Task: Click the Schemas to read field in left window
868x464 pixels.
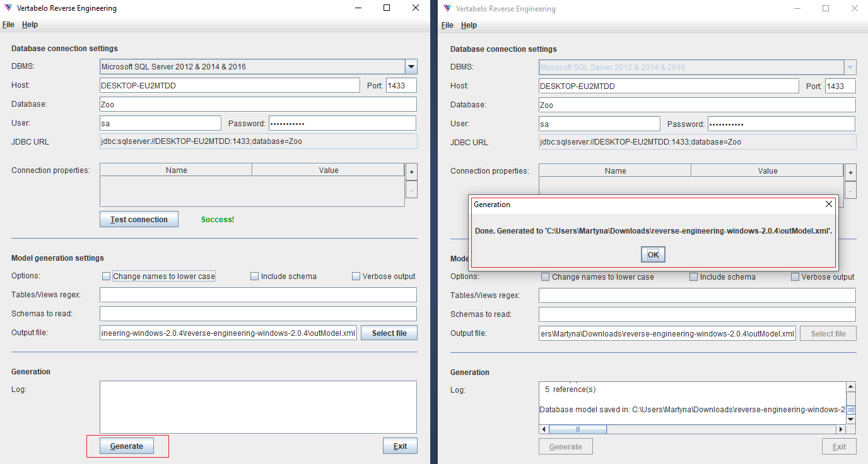Action: [258, 314]
